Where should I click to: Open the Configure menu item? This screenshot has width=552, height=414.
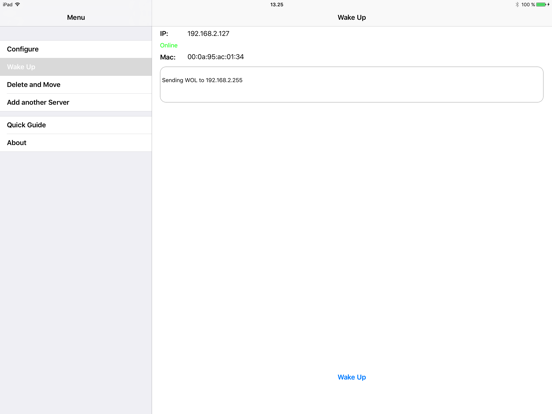tap(76, 49)
